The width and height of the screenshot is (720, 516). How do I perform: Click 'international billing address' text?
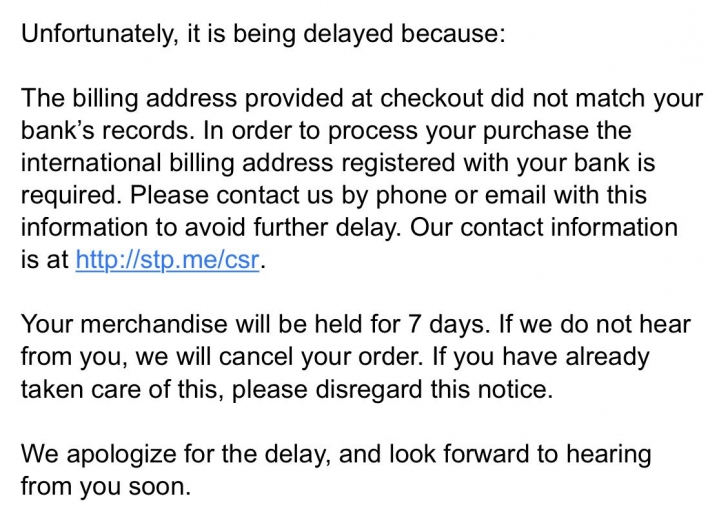[x=177, y=163]
